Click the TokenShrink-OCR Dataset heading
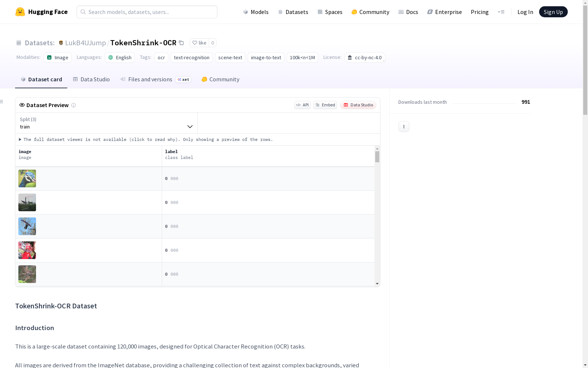 (56, 306)
